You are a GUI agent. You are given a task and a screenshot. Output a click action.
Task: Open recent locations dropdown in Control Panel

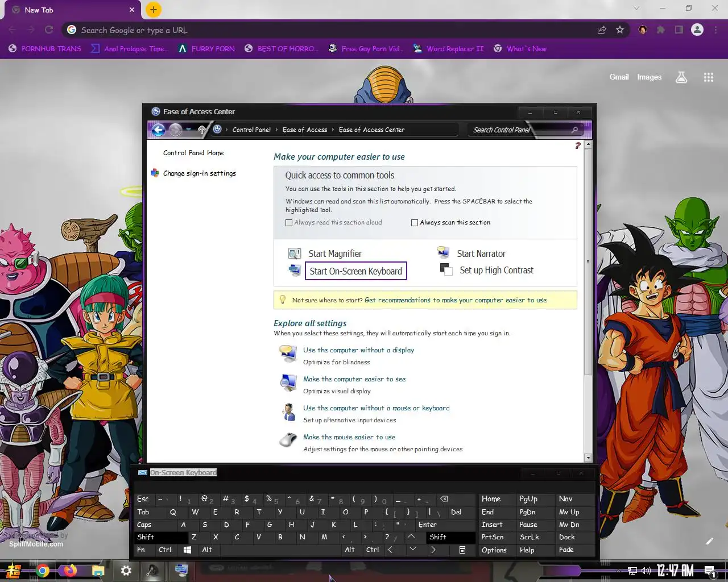click(189, 130)
